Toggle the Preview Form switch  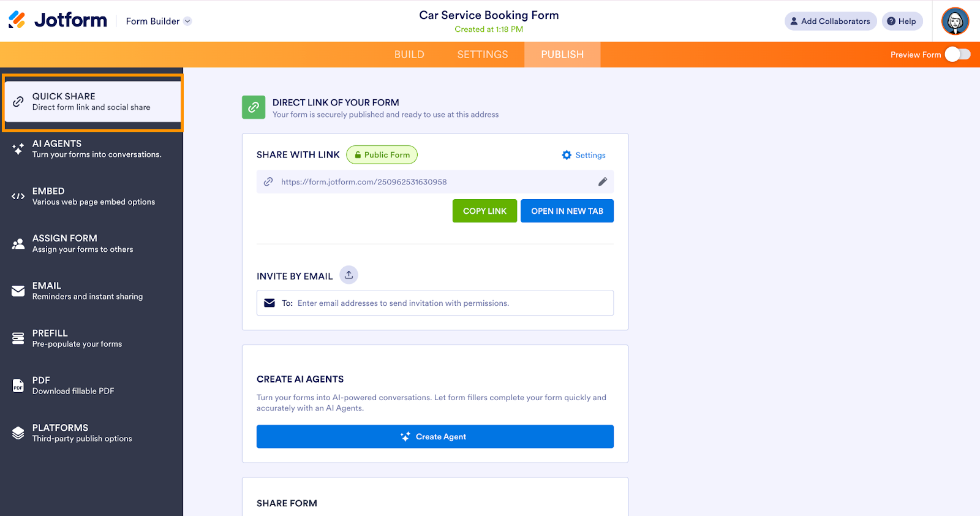pyautogui.click(x=957, y=55)
